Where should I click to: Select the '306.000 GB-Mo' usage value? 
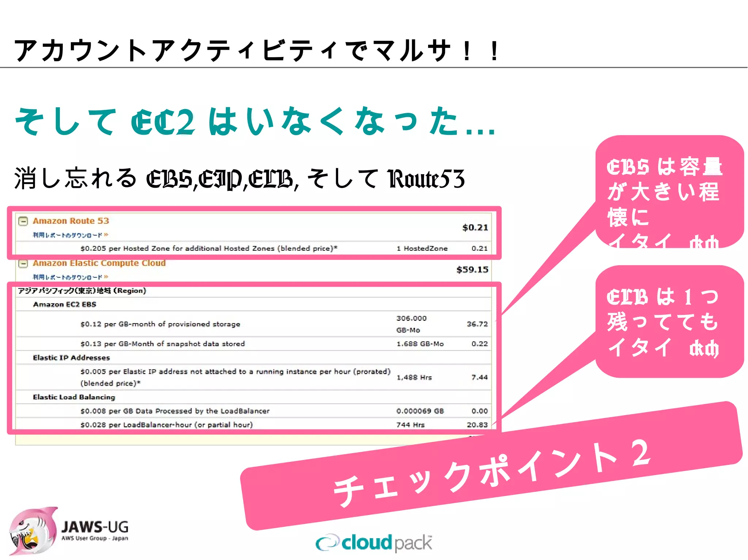[412, 324]
